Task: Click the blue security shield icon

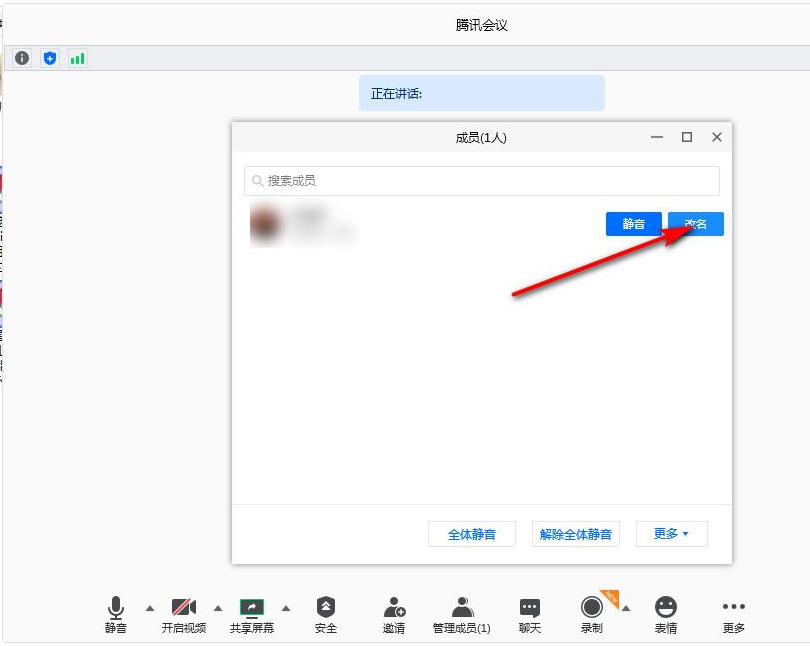Action: pyautogui.click(x=50, y=58)
